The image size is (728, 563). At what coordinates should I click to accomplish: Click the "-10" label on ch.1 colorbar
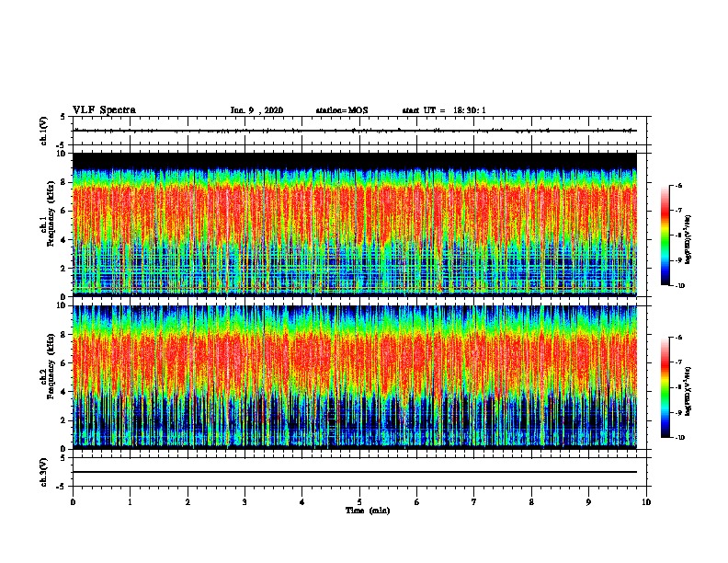pyautogui.click(x=680, y=286)
